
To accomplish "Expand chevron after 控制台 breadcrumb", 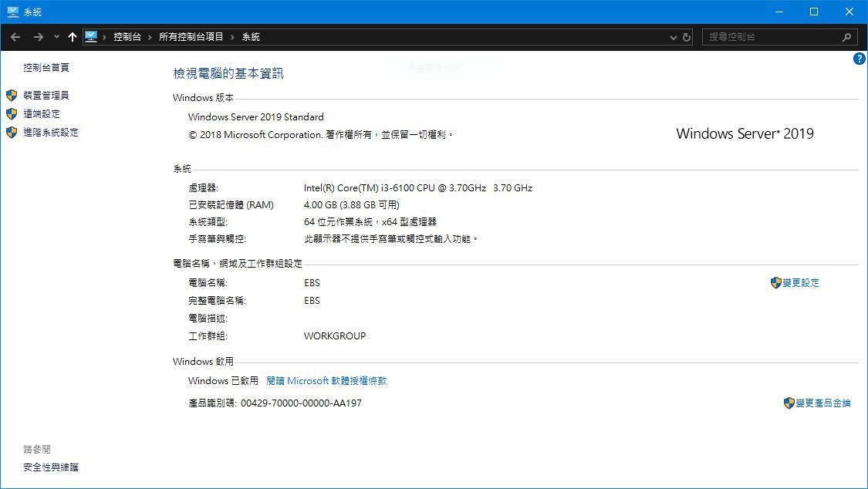I will pyautogui.click(x=150, y=37).
